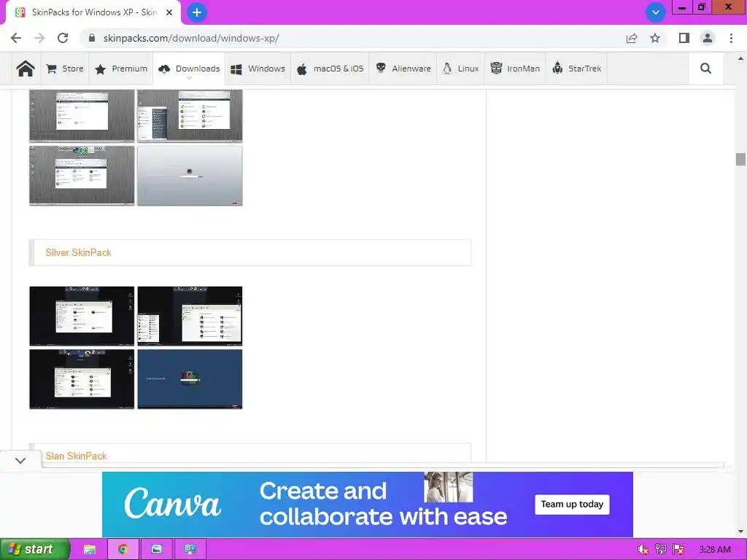The image size is (747, 560).
Task: Open the Windows start button
Action: pyautogui.click(x=35, y=549)
